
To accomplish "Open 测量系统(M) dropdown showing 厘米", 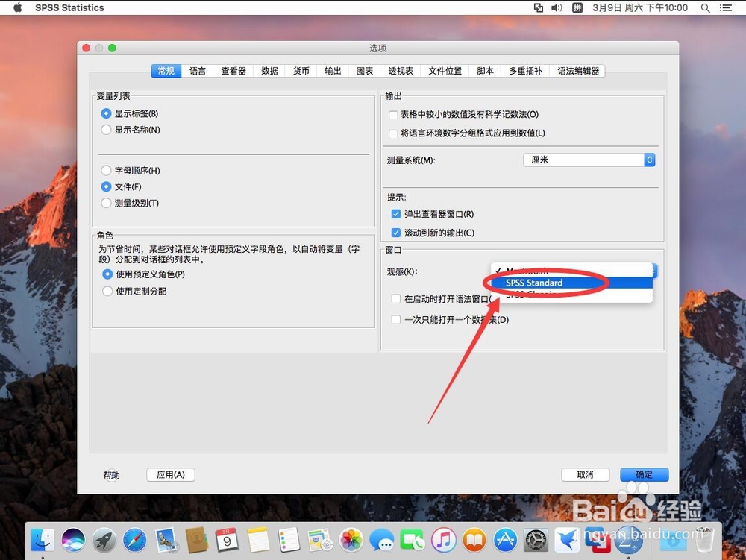I will click(589, 160).
